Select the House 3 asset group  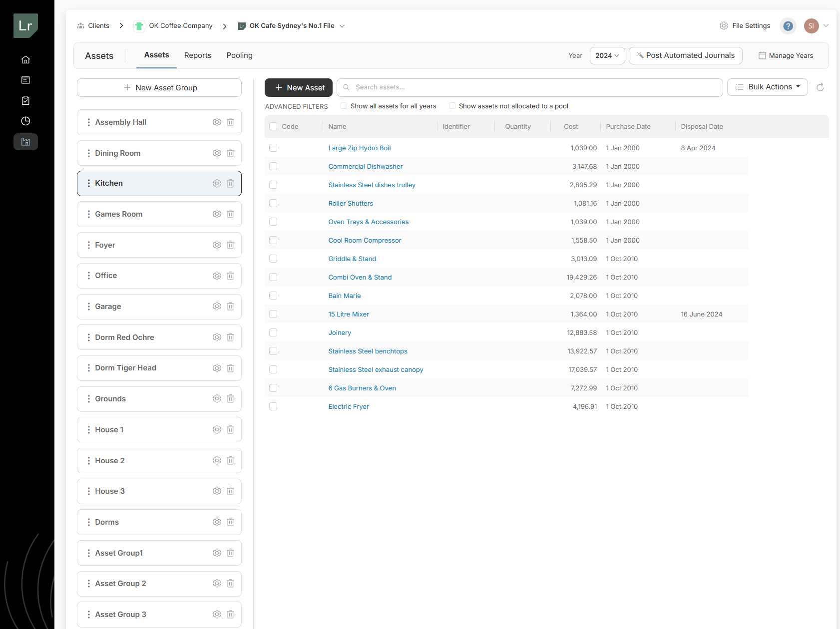[x=159, y=491]
